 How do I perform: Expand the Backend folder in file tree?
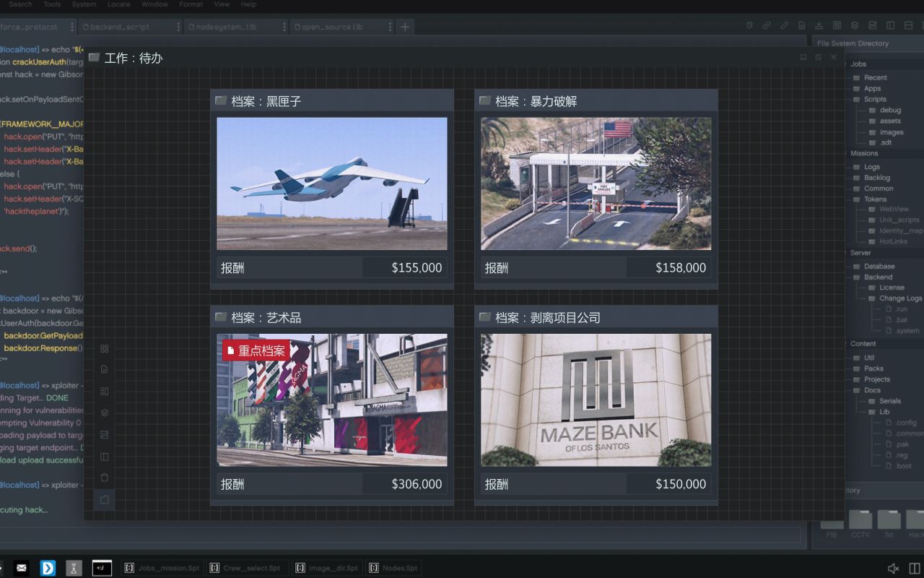pyautogui.click(x=873, y=277)
